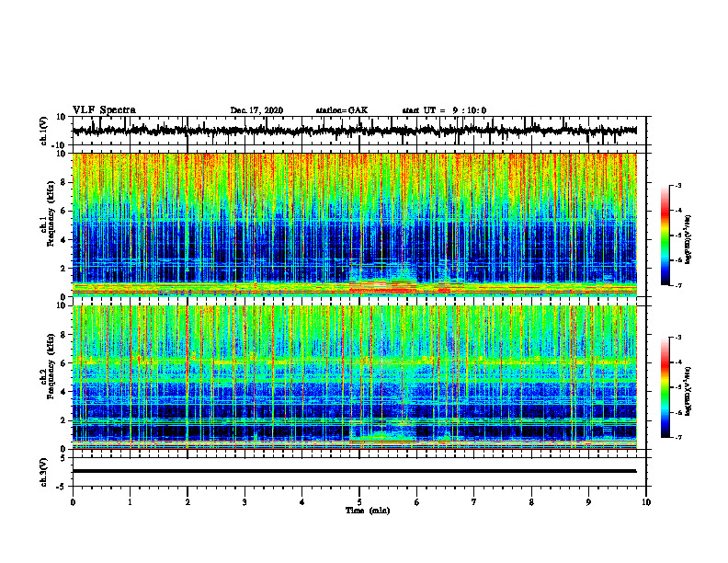This screenshot has height=563, width=728.
Task: Click the red emission burst in ch.1 spectrogram
Action: [x=383, y=288]
